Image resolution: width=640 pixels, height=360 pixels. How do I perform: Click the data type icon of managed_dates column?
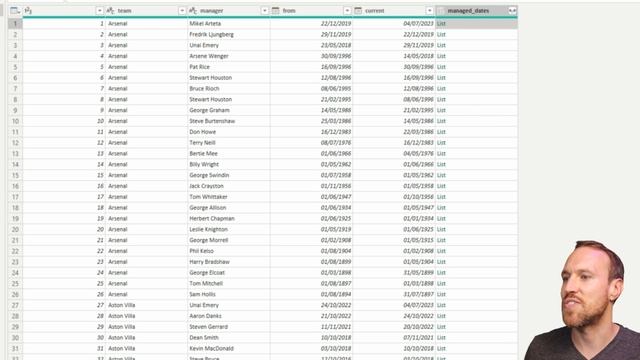click(441, 11)
